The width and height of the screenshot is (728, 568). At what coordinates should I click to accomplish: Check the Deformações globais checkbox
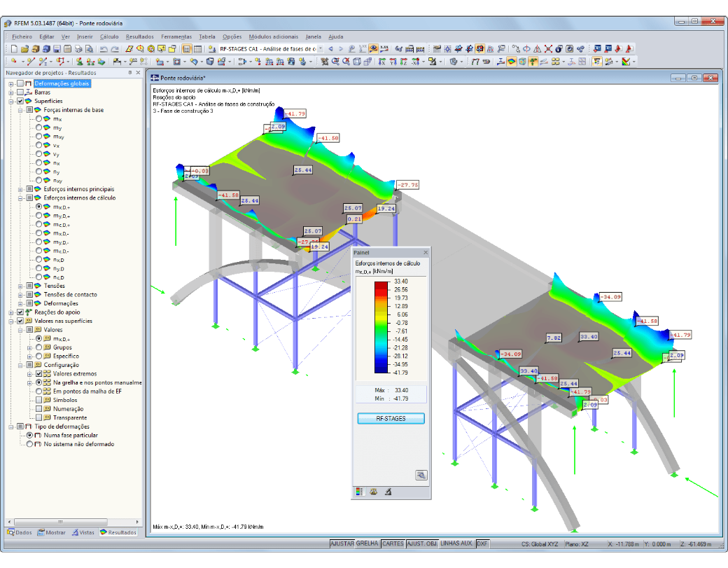(x=20, y=83)
